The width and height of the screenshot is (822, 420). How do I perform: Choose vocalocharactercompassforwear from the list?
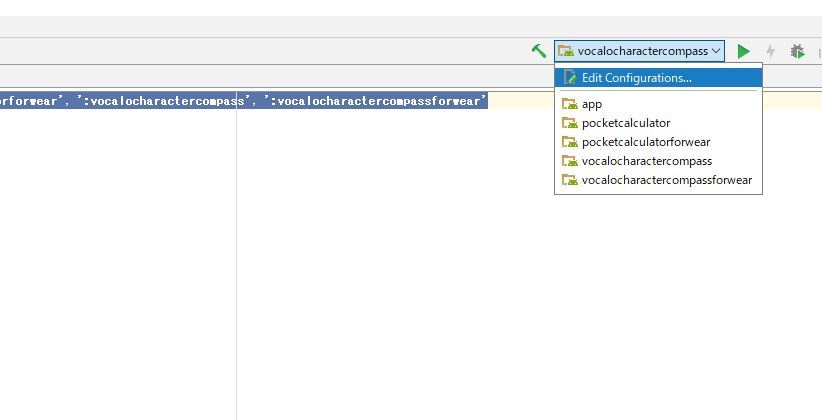(x=667, y=181)
